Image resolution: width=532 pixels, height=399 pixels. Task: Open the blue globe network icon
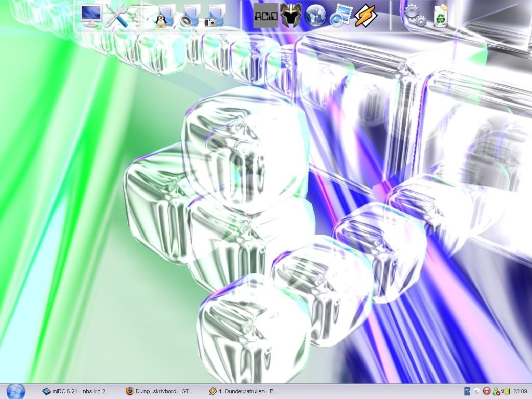[x=316, y=16]
